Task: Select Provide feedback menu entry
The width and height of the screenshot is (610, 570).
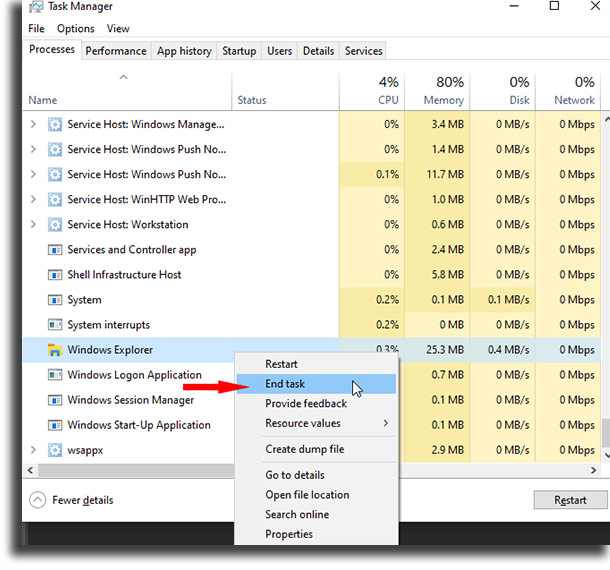Action: click(x=316, y=403)
